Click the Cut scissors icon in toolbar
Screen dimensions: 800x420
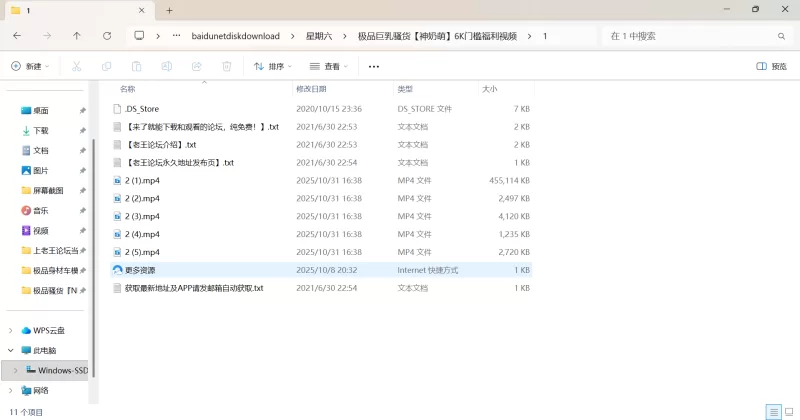tap(76, 67)
